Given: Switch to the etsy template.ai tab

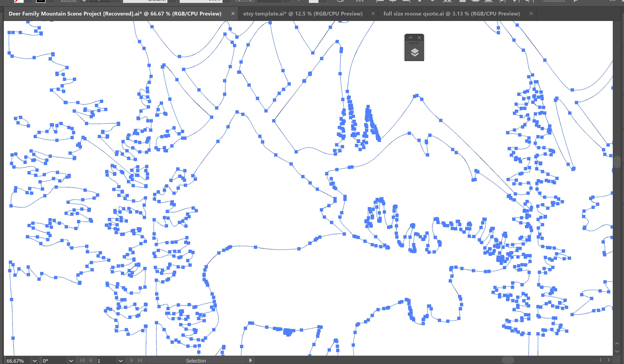Looking at the screenshot, I should 303,14.
